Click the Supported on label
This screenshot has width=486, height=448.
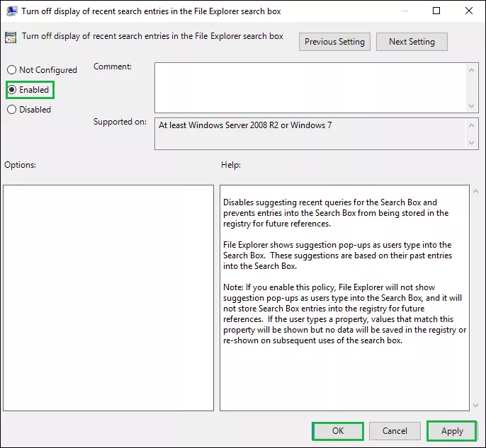120,122
